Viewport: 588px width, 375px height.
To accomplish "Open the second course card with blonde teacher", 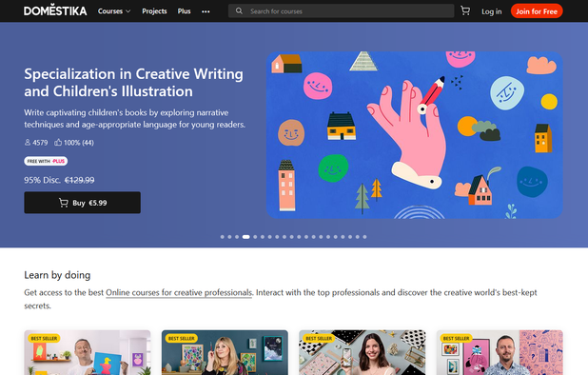I will point(225,352).
